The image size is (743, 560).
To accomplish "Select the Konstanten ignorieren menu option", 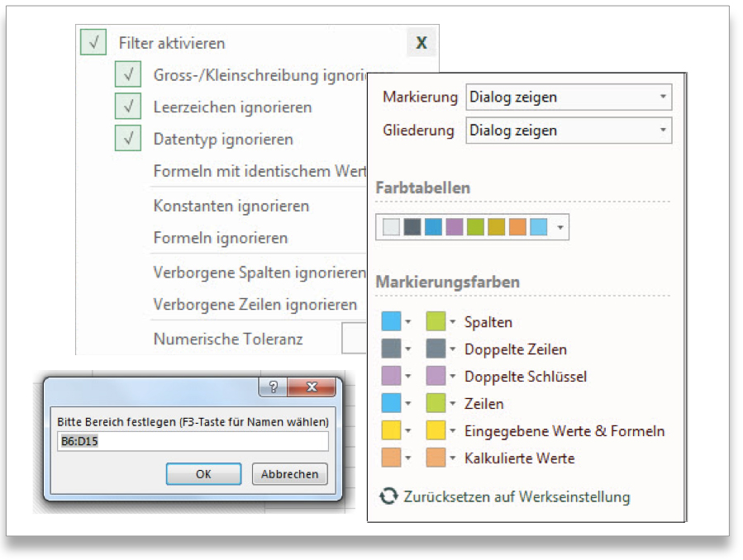I will coord(231,206).
